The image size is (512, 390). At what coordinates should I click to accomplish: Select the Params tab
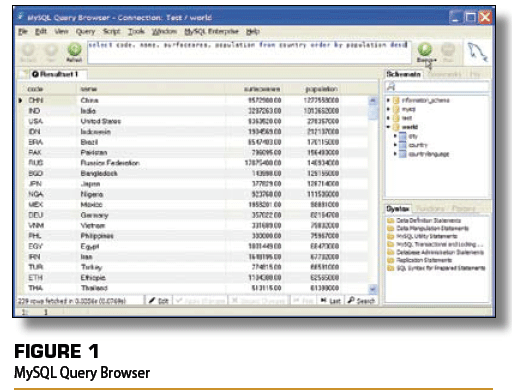464,209
